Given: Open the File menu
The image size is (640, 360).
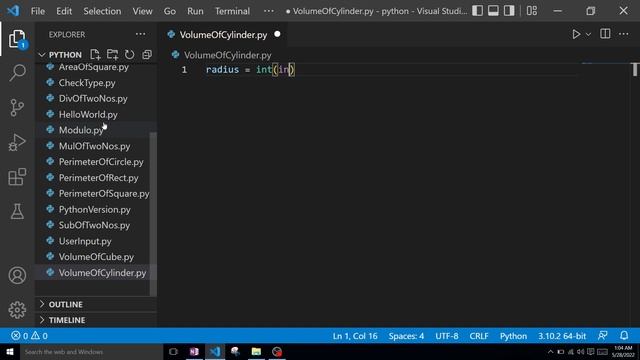Looking at the screenshot, I should [x=38, y=11].
